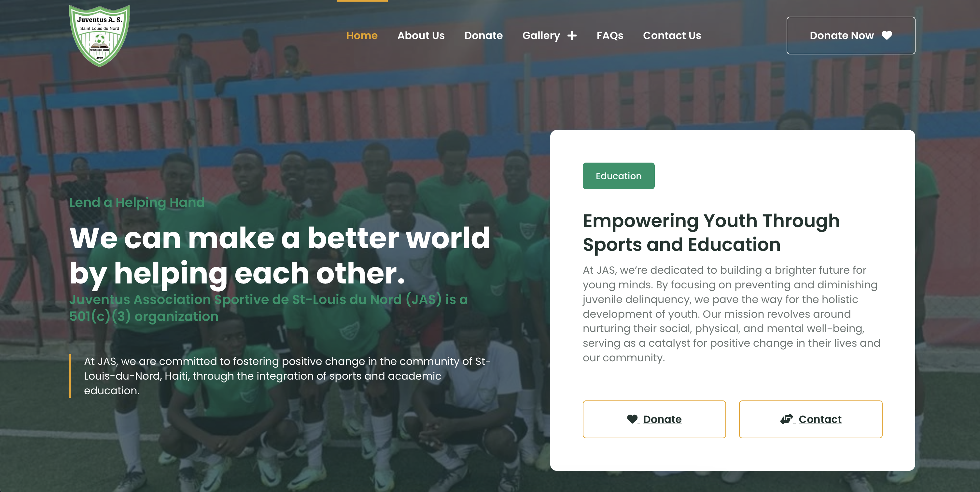The width and height of the screenshot is (980, 492).
Task: Click the heart icon beside Donate
Action: [x=632, y=419]
